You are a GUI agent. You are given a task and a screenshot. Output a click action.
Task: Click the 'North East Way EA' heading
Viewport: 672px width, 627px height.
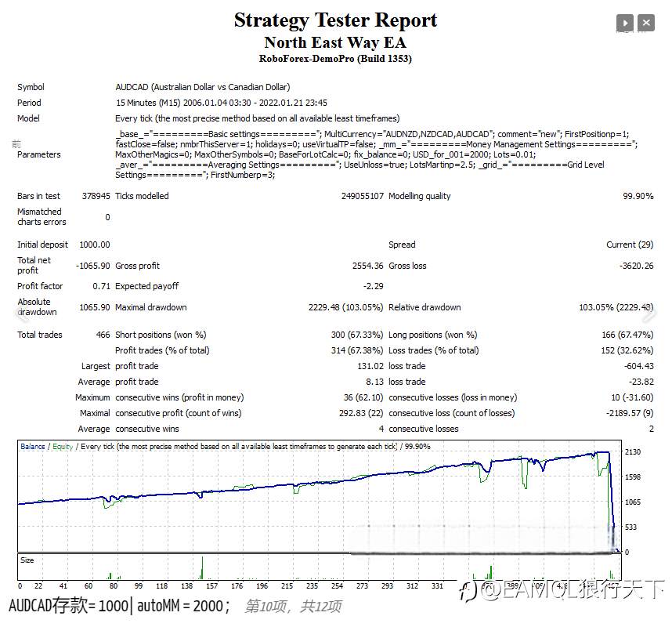335,42
